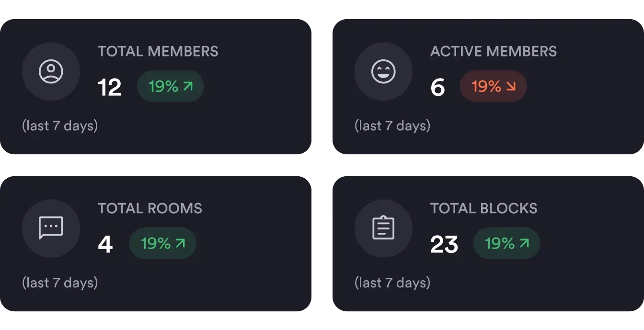Click the TOTAL ROOMS heading

coord(150,208)
